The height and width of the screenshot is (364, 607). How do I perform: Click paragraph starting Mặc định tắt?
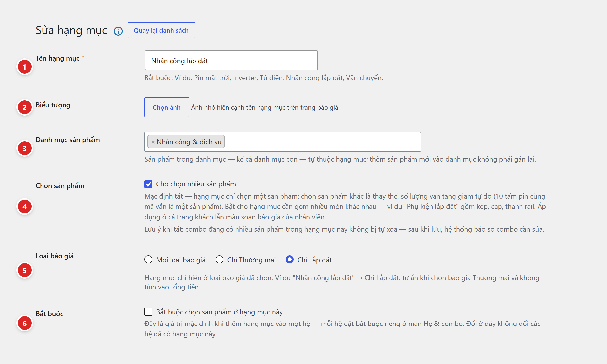345,206
